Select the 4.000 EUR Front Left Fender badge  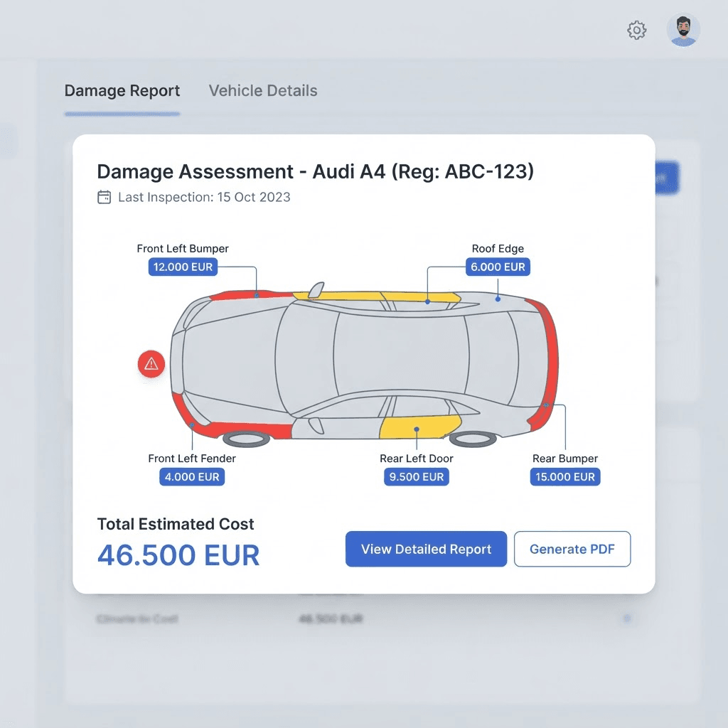point(192,477)
